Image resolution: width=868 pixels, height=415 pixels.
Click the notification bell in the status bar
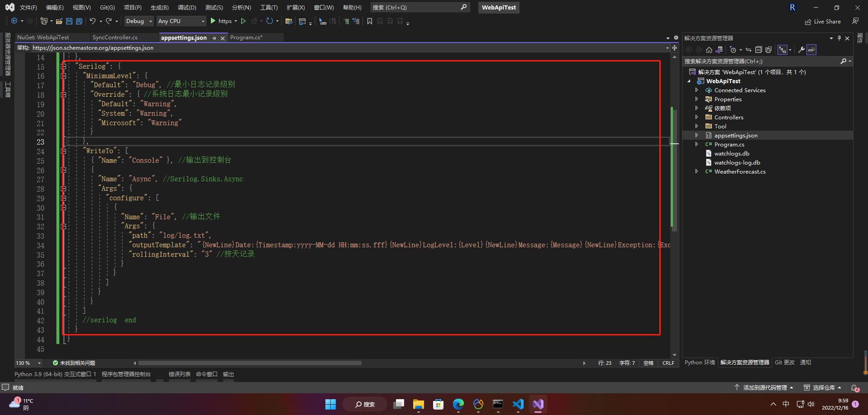(x=855, y=388)
